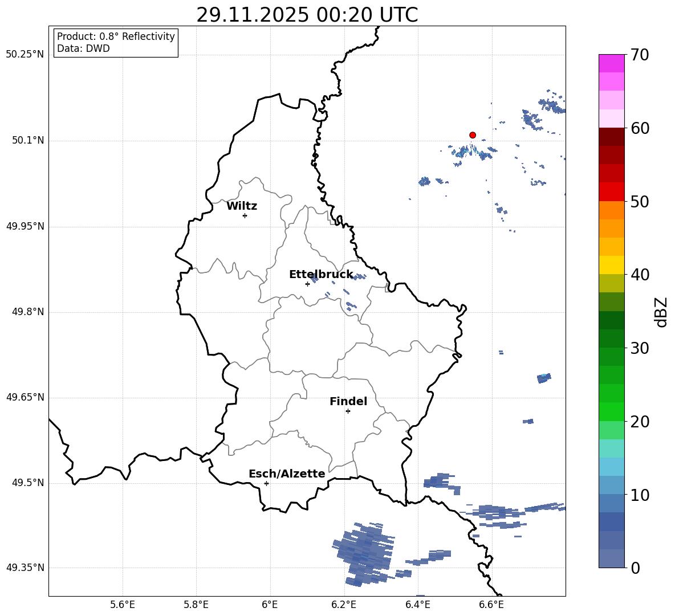Pick the bright green colorbar segment above 20
The width and height of the screenshot is (675, 616).
[x=612, y=411]
